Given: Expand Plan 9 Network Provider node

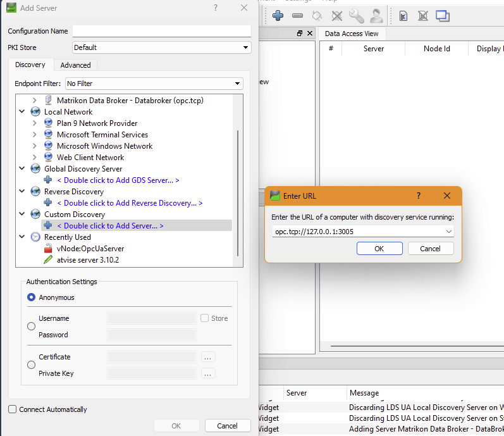Looking at the screenshot, I should [34, 123].
